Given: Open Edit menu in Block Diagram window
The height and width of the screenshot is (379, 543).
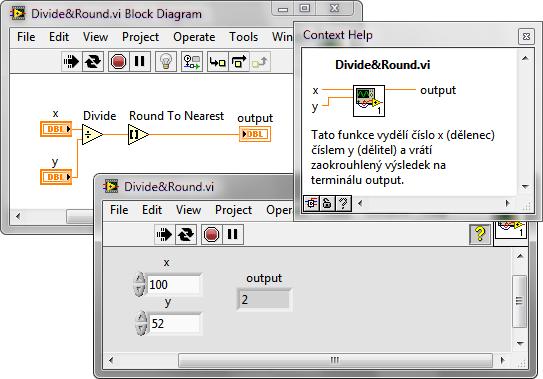Looking at the screenshot, I should coord(59,37).
